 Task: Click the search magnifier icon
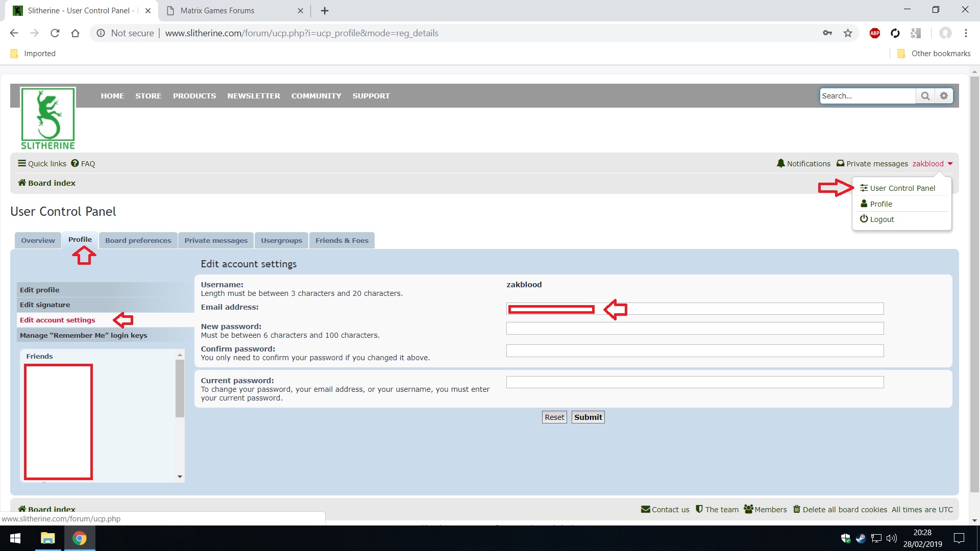[x=925, y=96]
